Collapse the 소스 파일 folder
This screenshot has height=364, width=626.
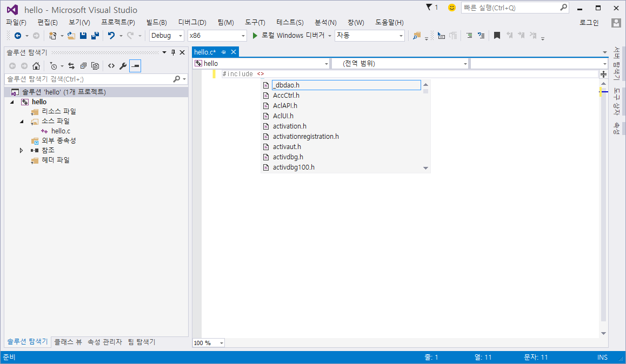click(22, 121)
